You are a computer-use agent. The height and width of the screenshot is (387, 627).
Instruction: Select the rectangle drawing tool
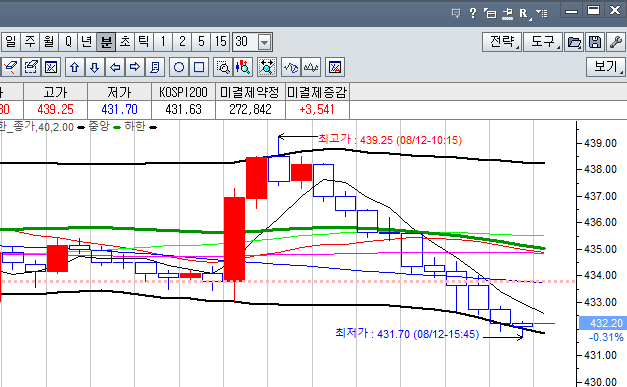pyautogui.click(x=199, y=67)
